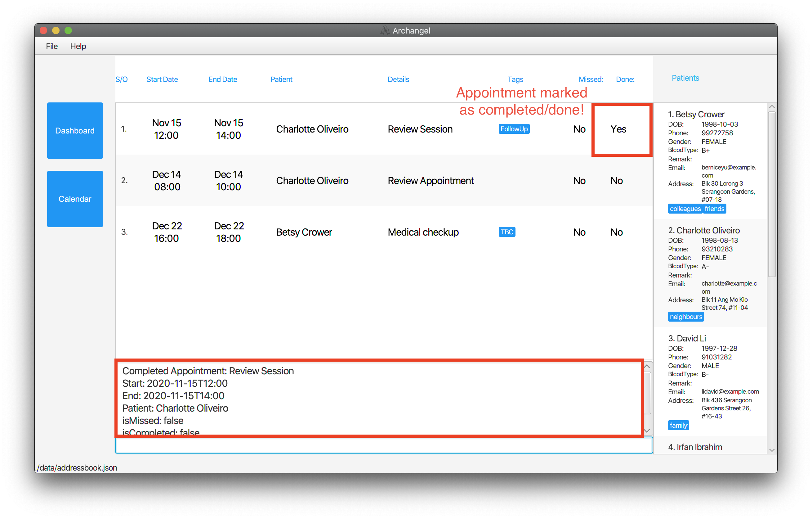This screenshot has width=812, height=519.
Task: Click the End Date column header
Action: click(223, 79)
